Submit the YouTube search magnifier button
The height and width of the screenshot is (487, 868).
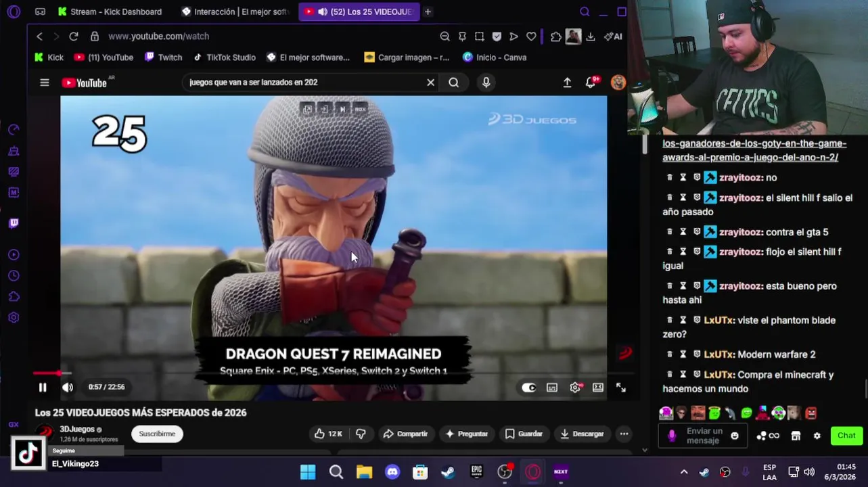[453, 83]
